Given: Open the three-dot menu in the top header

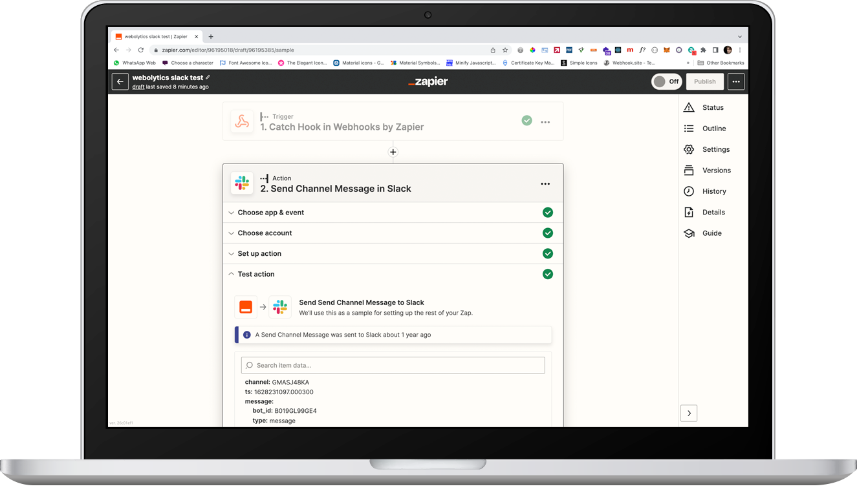Looking at the screenshot, I should pos(735,82).
